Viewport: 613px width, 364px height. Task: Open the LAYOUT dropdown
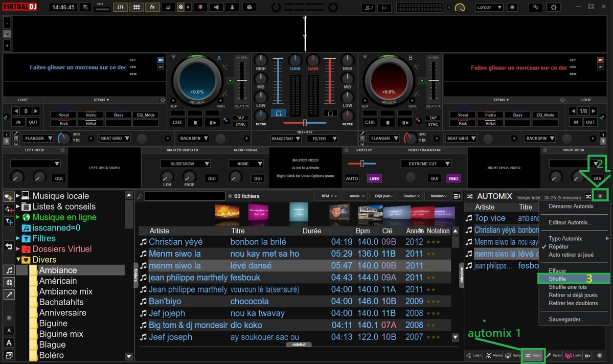tap(488, 8)
